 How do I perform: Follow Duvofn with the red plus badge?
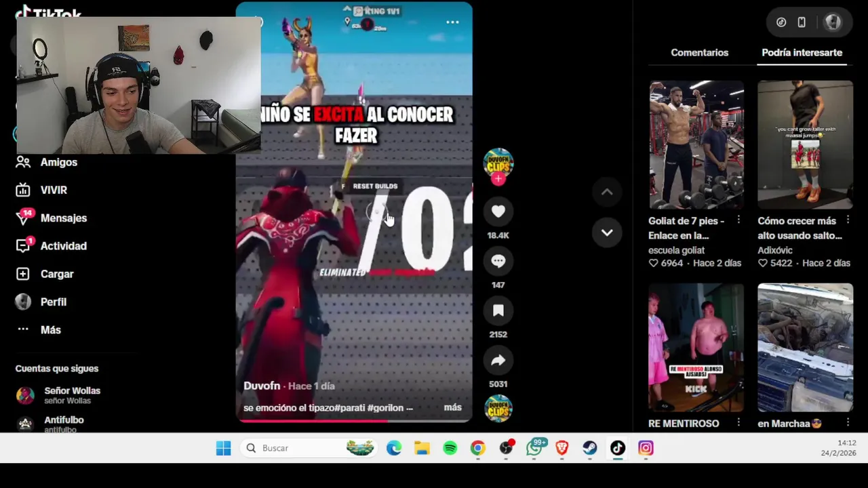pos(498,179)
